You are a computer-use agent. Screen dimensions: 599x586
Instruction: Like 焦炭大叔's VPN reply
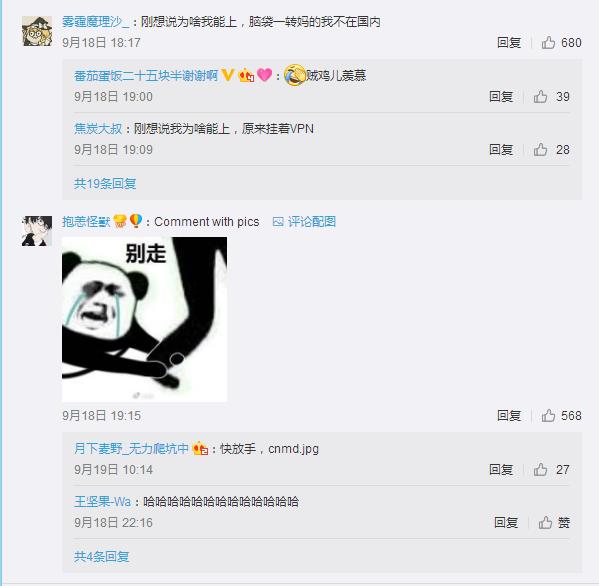coord(552,149)
